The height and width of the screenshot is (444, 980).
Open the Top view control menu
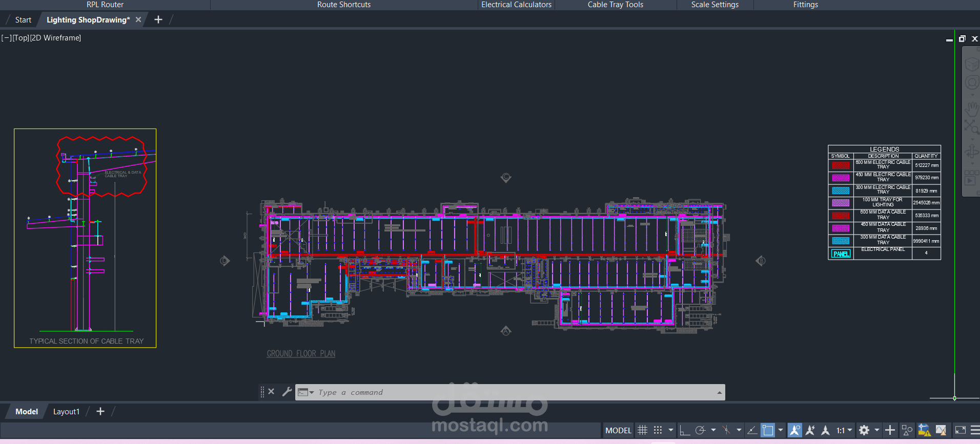[21, 38]
